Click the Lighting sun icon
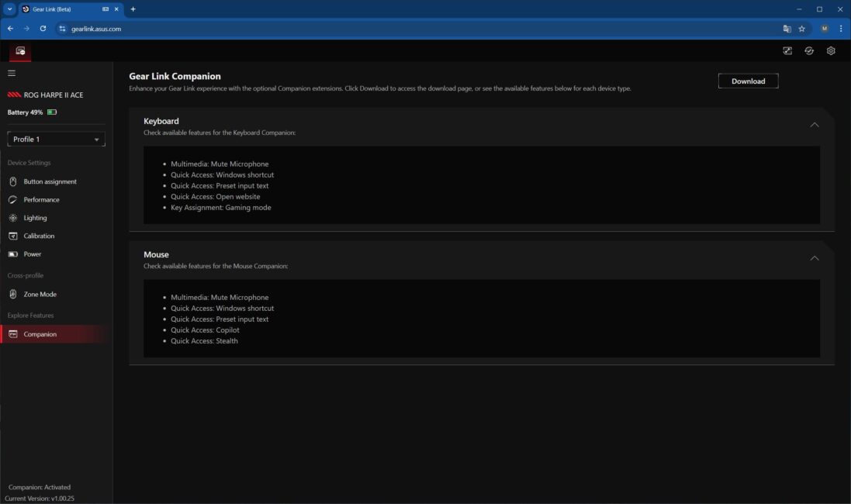This screenshot has height=504, width=851. pos(13,218)
